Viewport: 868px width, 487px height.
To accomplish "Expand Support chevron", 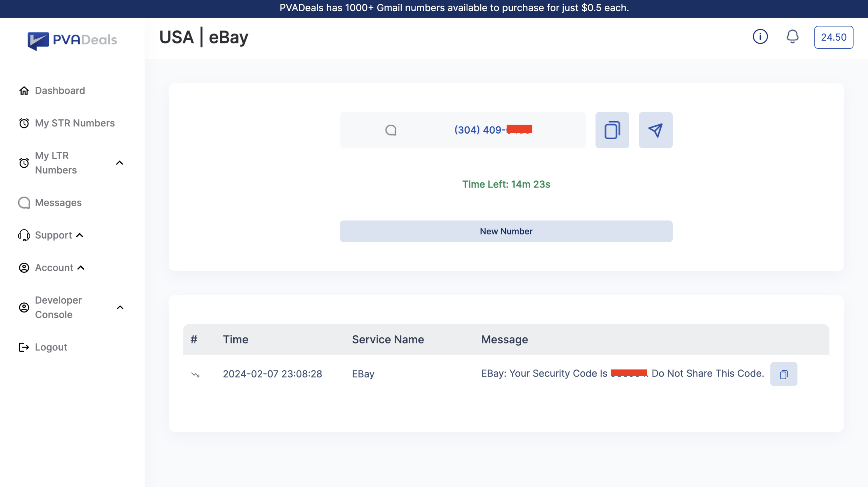I will 80,235.
